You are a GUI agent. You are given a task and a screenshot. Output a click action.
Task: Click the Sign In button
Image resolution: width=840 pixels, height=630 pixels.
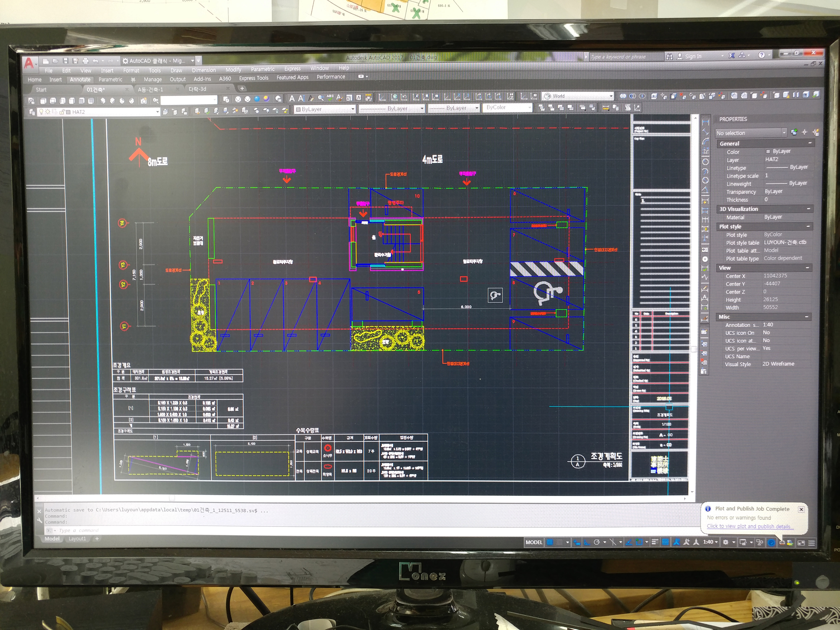tap(692, 57)
